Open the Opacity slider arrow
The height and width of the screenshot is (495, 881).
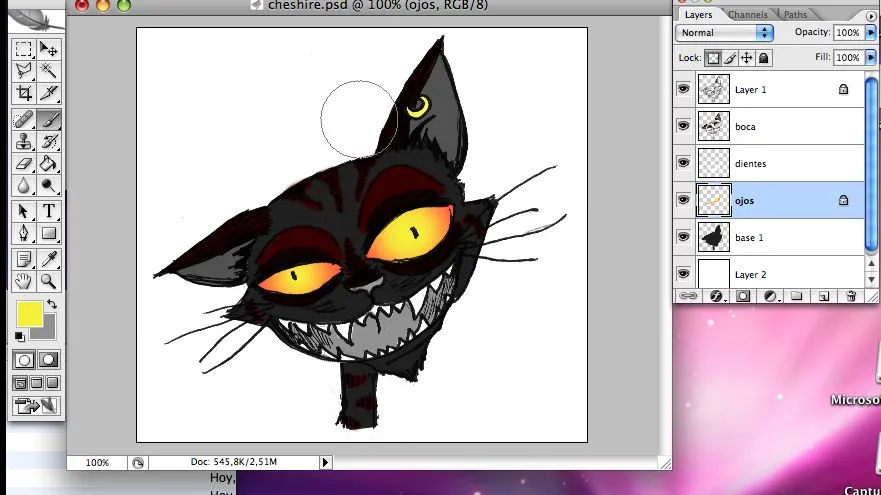[871, 33]
